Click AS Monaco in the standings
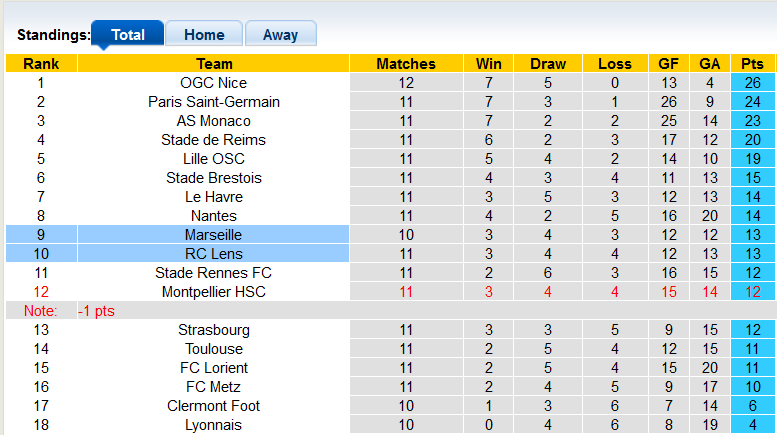Screen dimensions: 777x435 [x=214, y=121]
